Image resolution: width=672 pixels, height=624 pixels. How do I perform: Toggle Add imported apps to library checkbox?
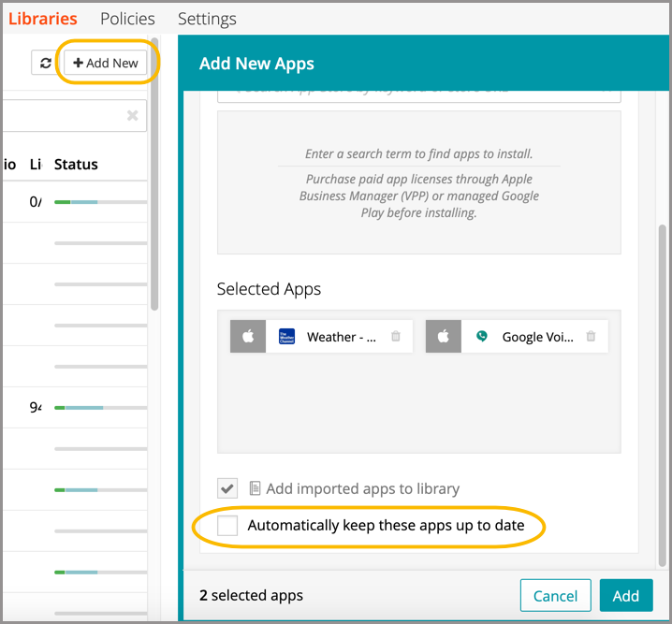point(227,488)
